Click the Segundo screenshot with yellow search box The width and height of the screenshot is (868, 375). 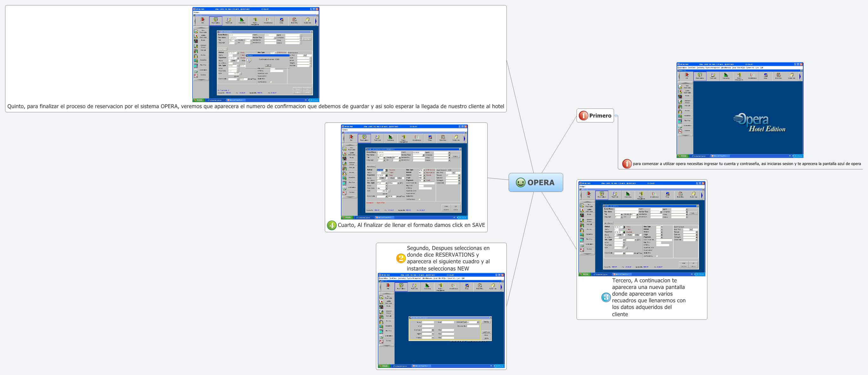click(x=441, y=320)
